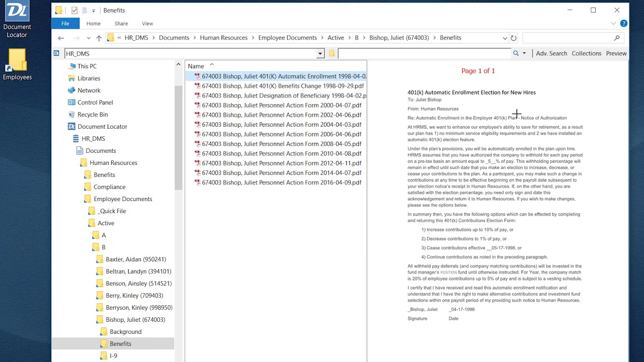Open the View ribbon tab
This screenshot has width=644, height=362.
coord(147,24)
